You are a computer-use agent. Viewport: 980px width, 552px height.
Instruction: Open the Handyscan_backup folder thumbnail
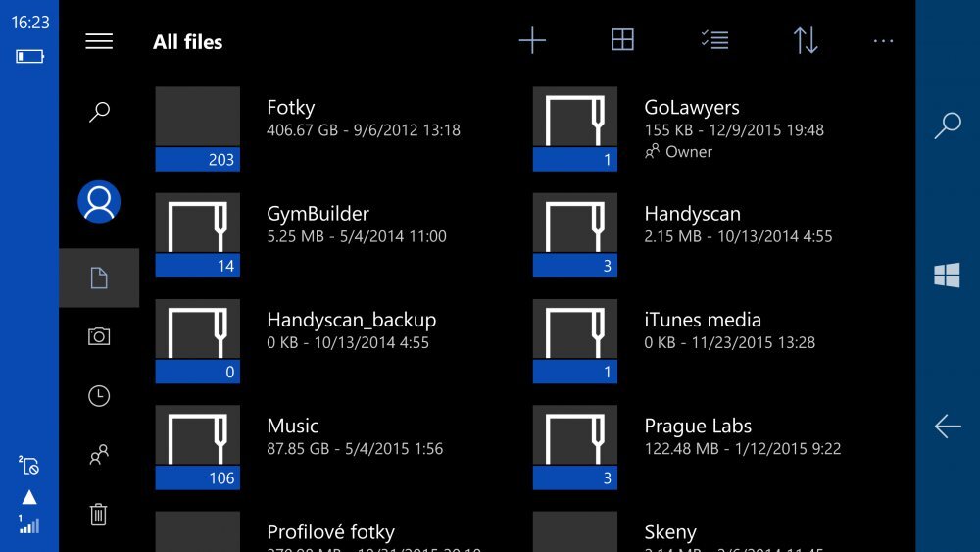click(x=198, y=341)
